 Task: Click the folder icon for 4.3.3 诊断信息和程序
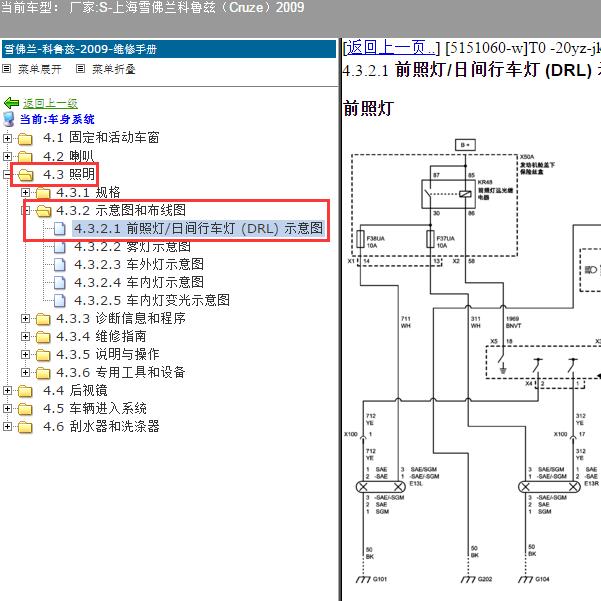click(x=43, y=319)
